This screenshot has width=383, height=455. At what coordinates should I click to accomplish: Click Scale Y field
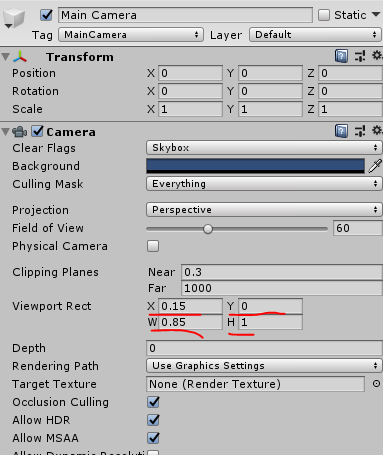pyautogui.click(x=270, y=109)
